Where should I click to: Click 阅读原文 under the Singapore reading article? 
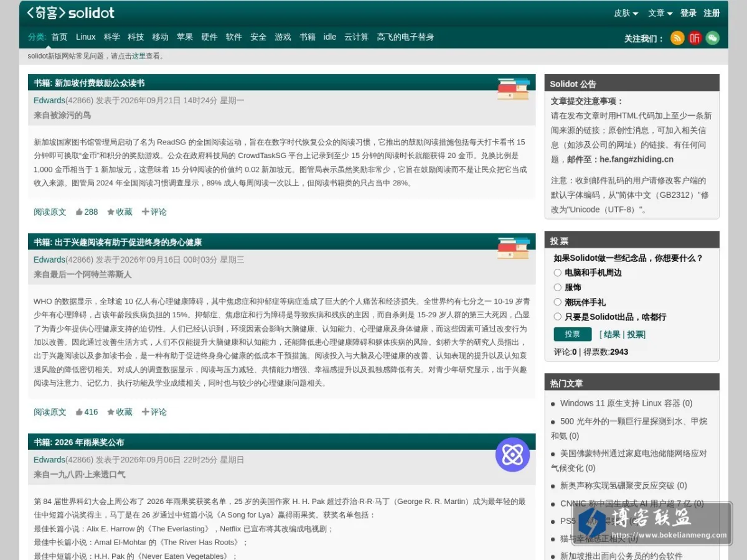coord(50,212)
